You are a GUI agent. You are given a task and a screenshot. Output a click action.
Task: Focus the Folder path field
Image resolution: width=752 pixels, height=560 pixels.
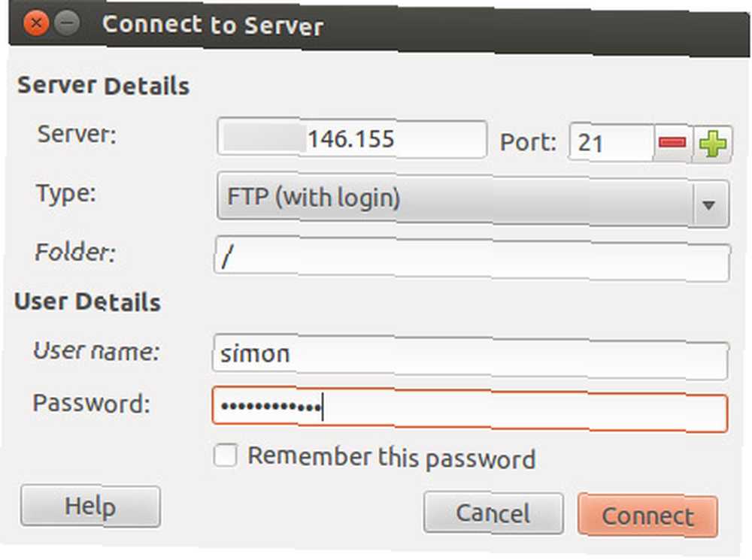[472, 259]
